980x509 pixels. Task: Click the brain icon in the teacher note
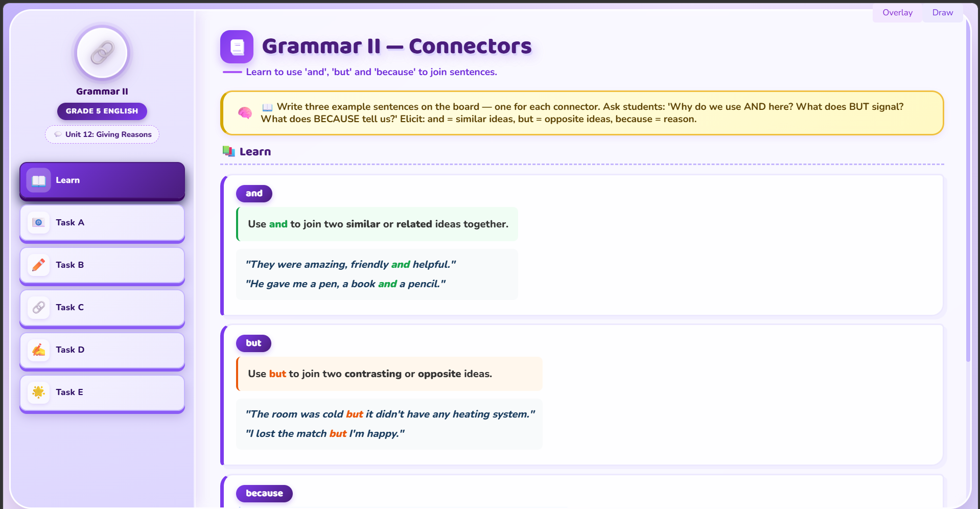[245, 113]
